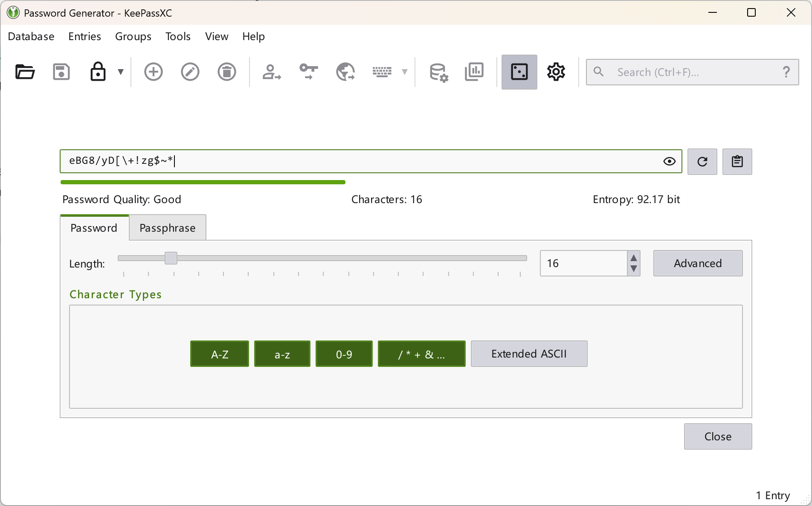Copy username to clipboard icon
This screenshot has width=812, height=506.
click(x=272, y=72)
